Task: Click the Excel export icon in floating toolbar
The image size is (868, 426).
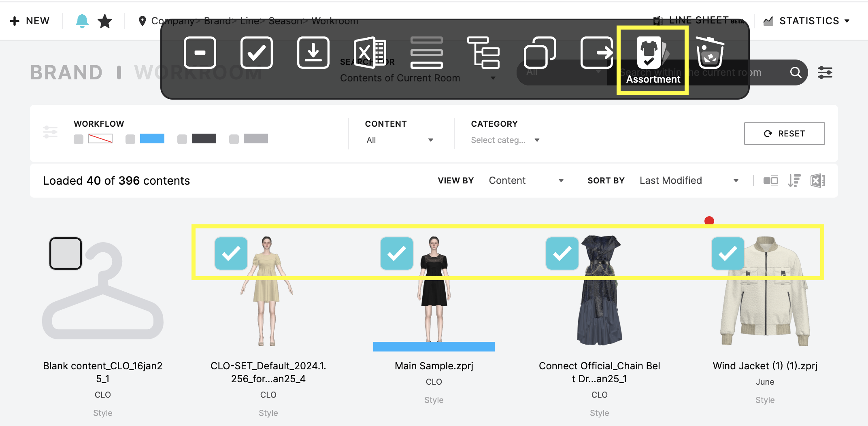Action: tap(370, 53)
